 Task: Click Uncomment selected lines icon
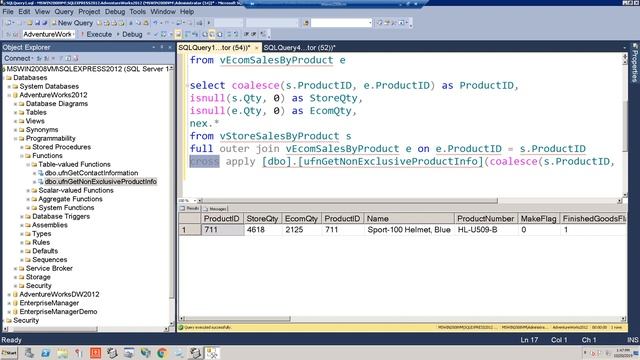pos(236,34)
